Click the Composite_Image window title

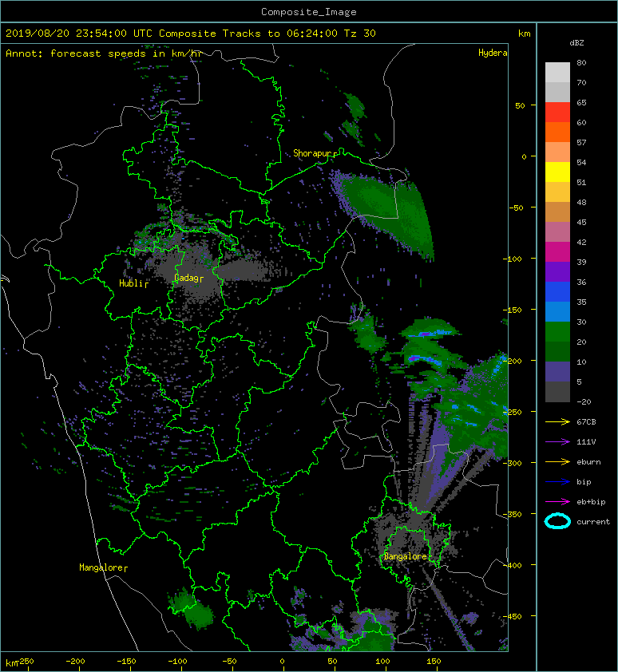click(309, 12)
